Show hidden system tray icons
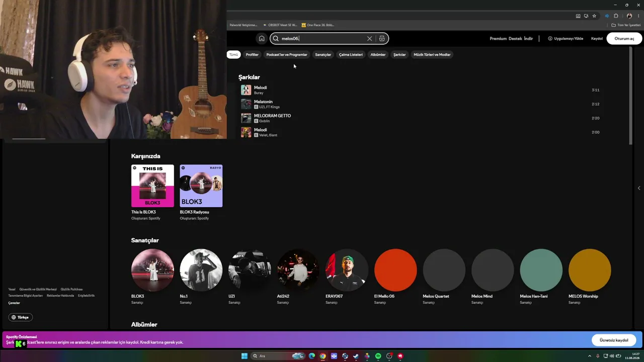 click(x=590, y=356)
